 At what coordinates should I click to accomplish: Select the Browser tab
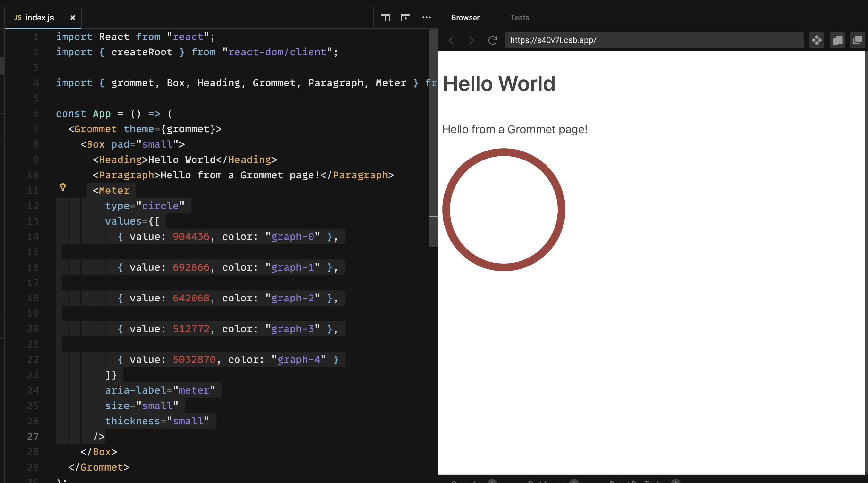[465, 18]
